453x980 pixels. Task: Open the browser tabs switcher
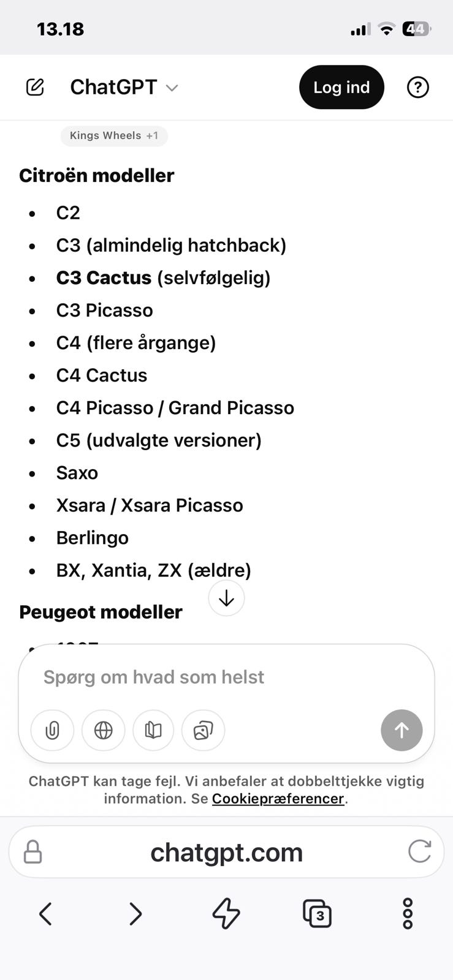317,914
